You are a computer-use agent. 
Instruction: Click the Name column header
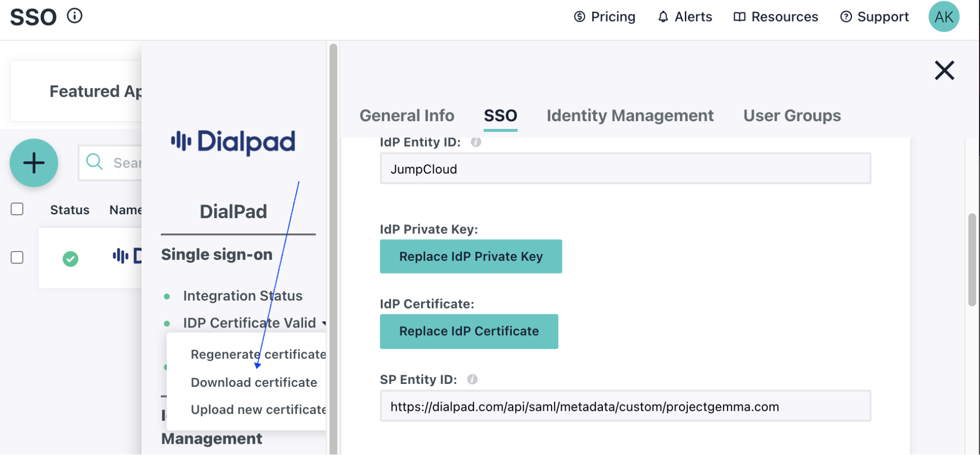click(126, 210)
